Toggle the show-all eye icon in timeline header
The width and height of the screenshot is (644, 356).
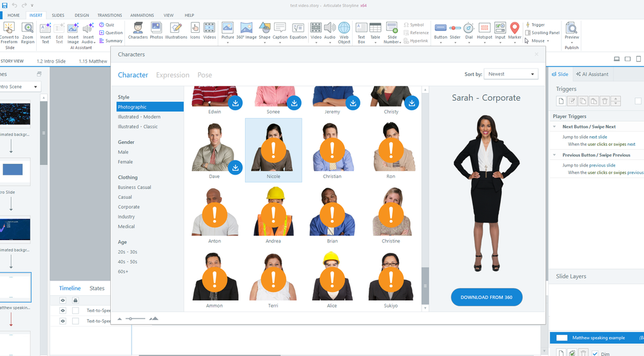click(63, 300)
